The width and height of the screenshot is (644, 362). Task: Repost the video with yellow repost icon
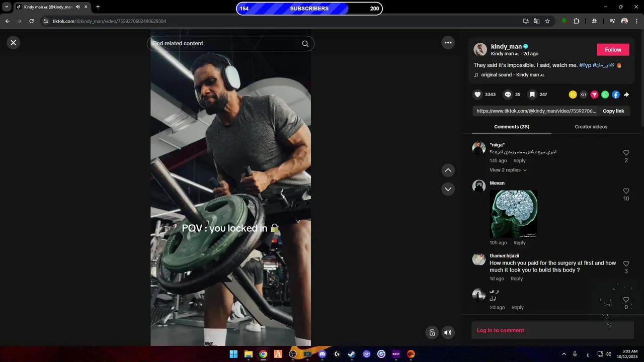[x=573, y=95]
